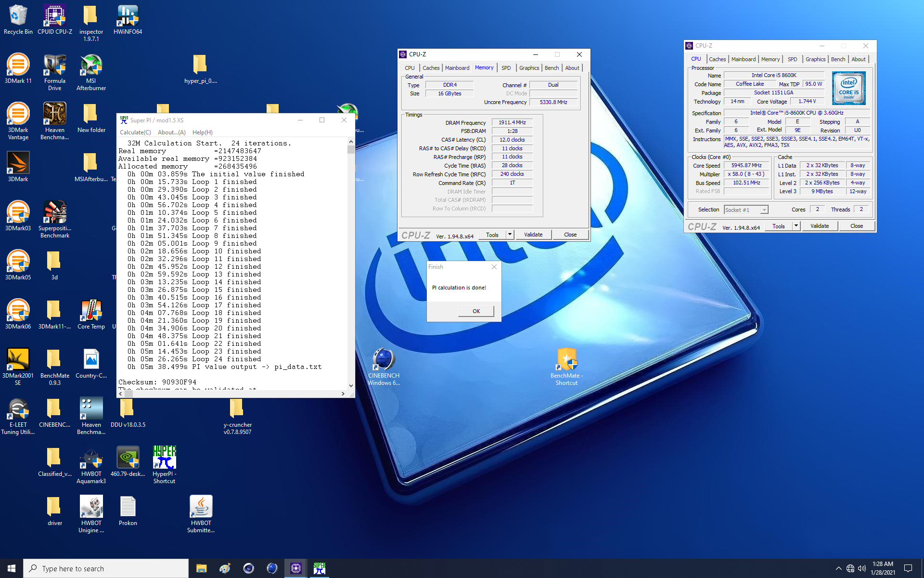This screenshot has width=924, height=578.
Task: Open notification center icon
Action: [908, 568]
